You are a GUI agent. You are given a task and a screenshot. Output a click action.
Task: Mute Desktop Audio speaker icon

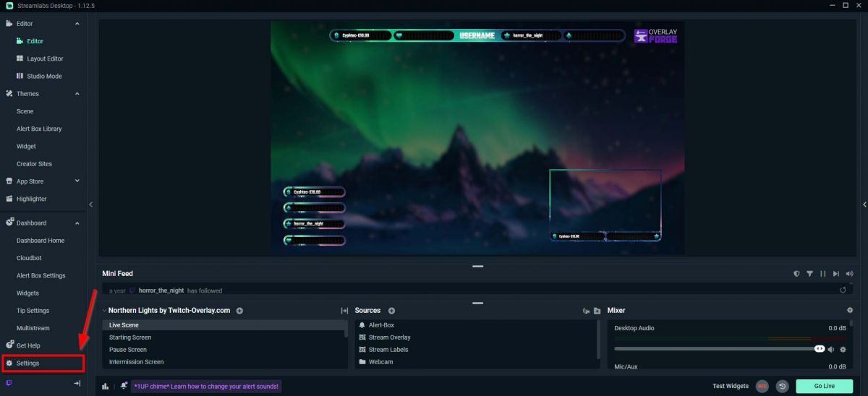tap(831, 350)
